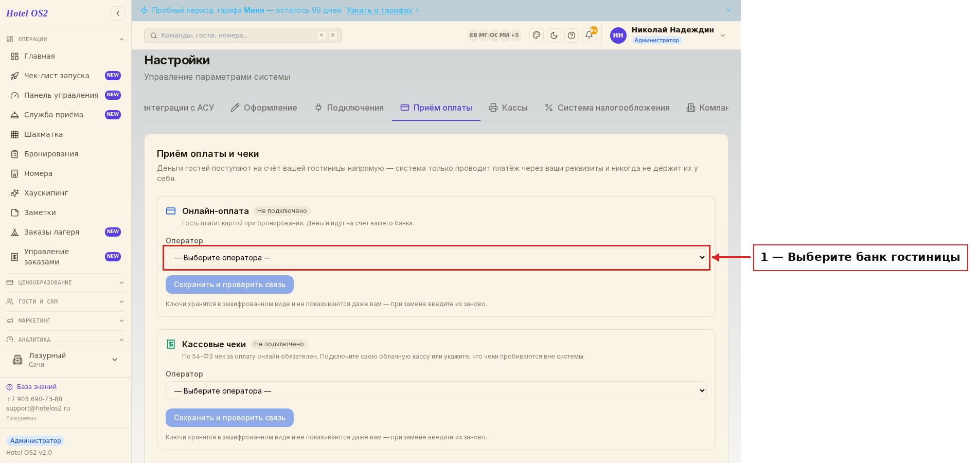The height and width of the screenshot is (463, 980).
Task: Open Шахматка grid view
Action: tap(66, 134)
